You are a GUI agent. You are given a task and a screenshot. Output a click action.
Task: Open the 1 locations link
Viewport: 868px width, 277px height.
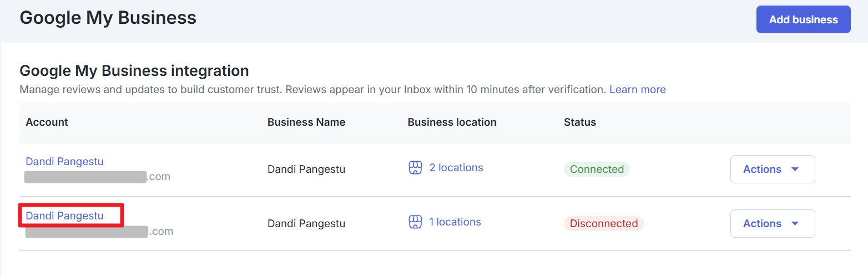pyautogui.click(x=455, y=222)
